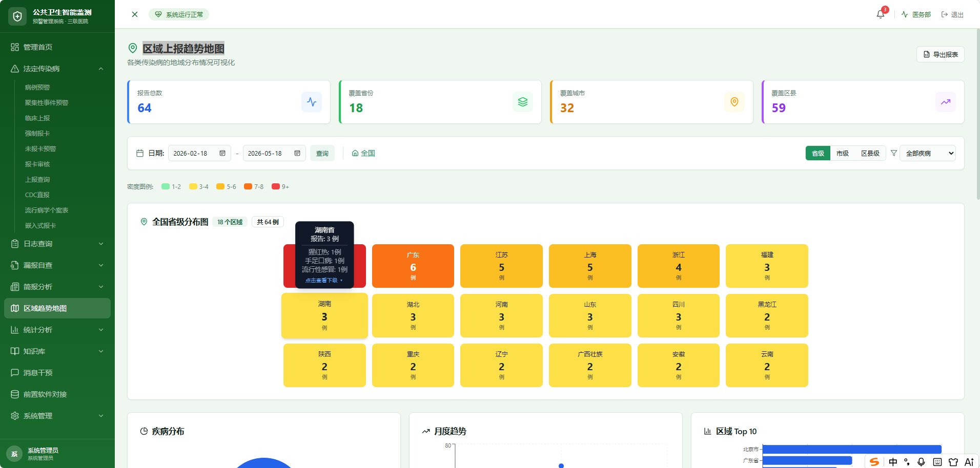Open 前置软件对接 in the sidebar
980x468 pixels.
pos(57,394)
